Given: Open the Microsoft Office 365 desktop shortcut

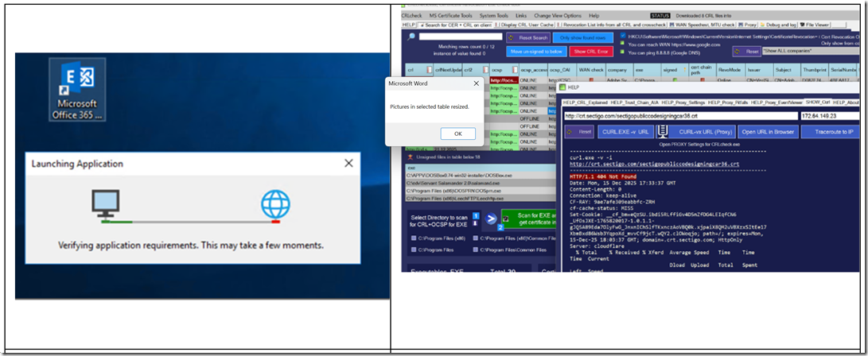Looking at the screenshot, I should [x=77, y=90].
